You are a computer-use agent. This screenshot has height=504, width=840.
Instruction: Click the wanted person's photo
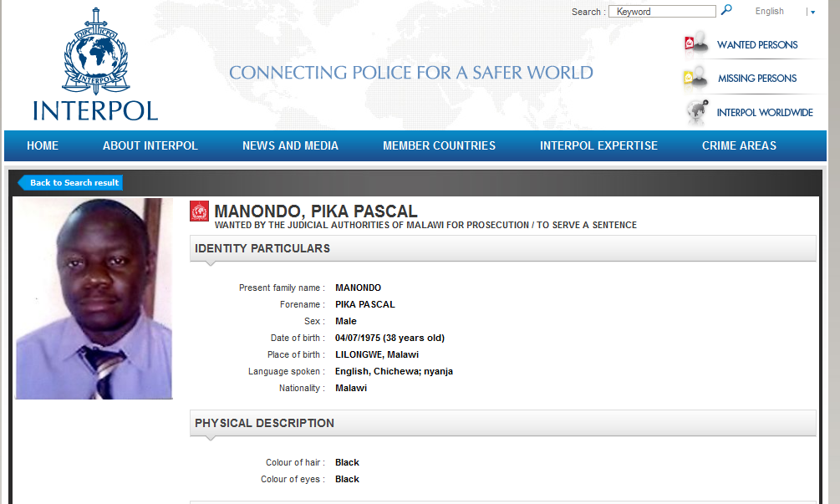(94, 298)
